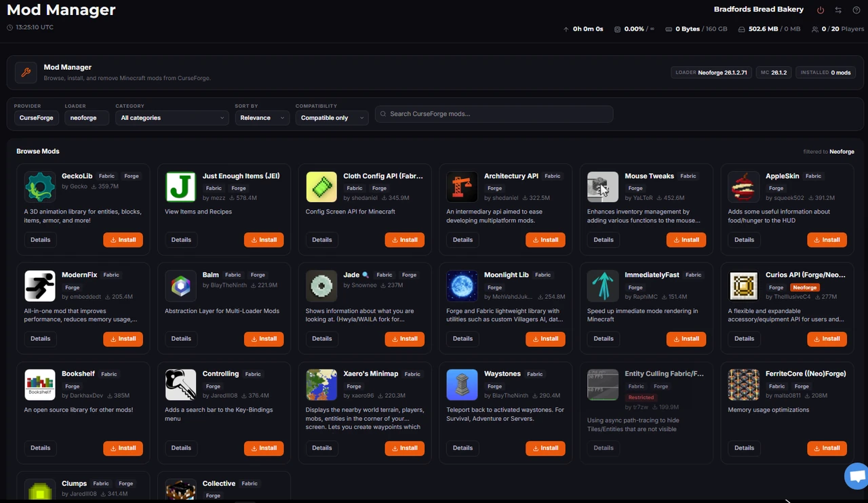Install Xaero's Minimap

click(x=405, y=448)
